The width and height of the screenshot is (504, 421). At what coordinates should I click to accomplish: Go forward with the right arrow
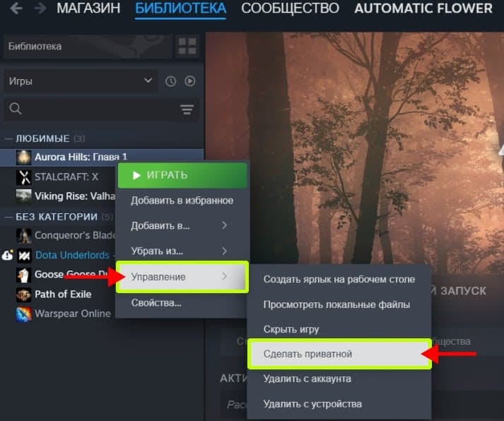click(40, 8)
